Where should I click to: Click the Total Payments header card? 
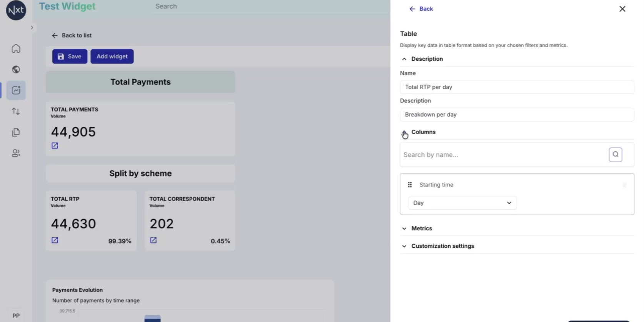(140, 82)
